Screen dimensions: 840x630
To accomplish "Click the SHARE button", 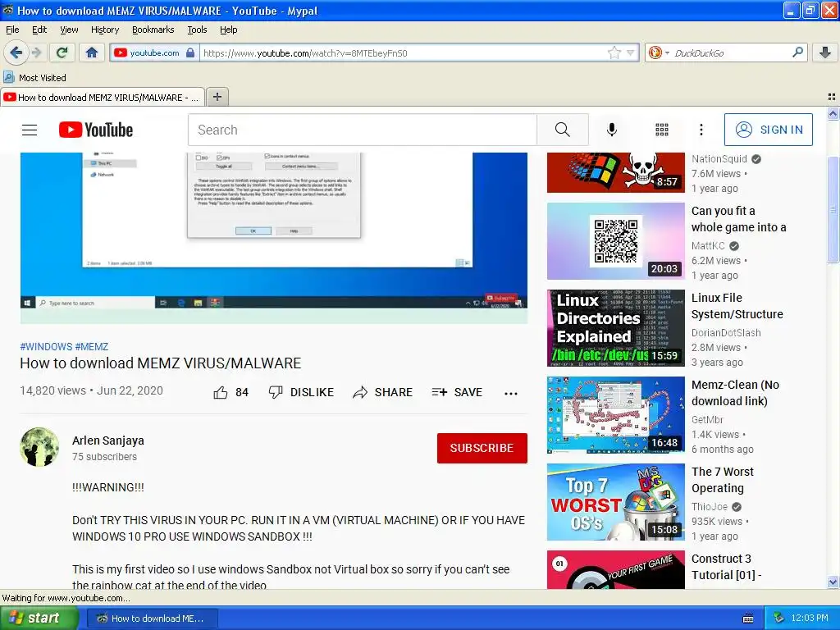I will [382, 392].
